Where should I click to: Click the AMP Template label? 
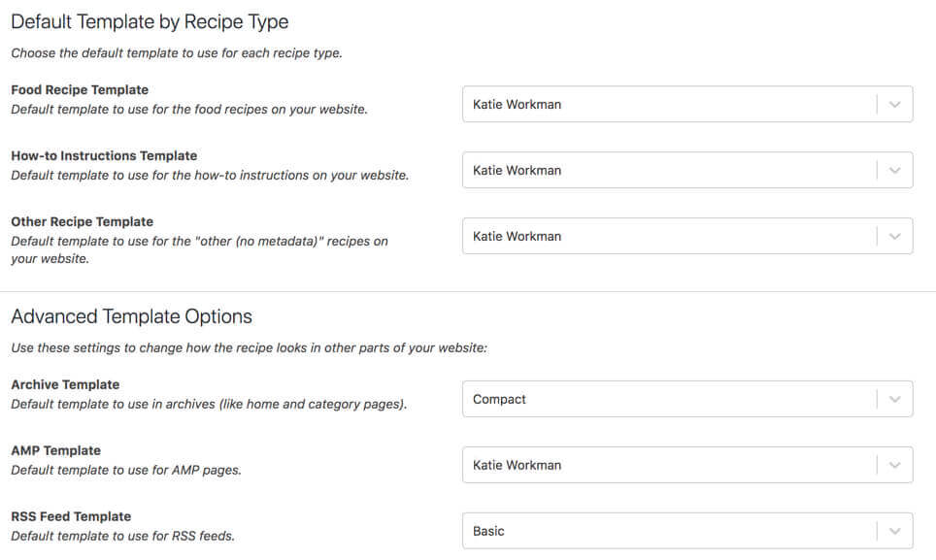click(55, 450)
